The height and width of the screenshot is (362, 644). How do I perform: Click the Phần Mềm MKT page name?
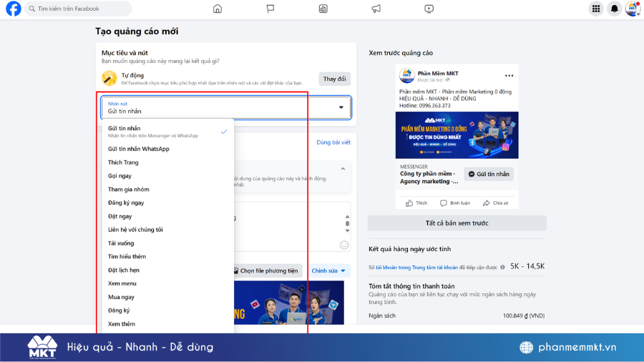click(x=438, y=74)
